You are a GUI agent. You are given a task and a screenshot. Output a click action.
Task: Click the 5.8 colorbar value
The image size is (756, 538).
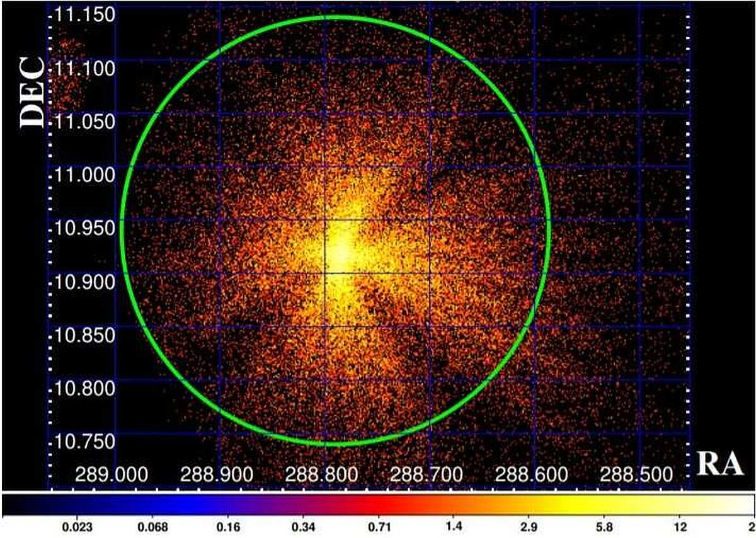tap(604, 527)
